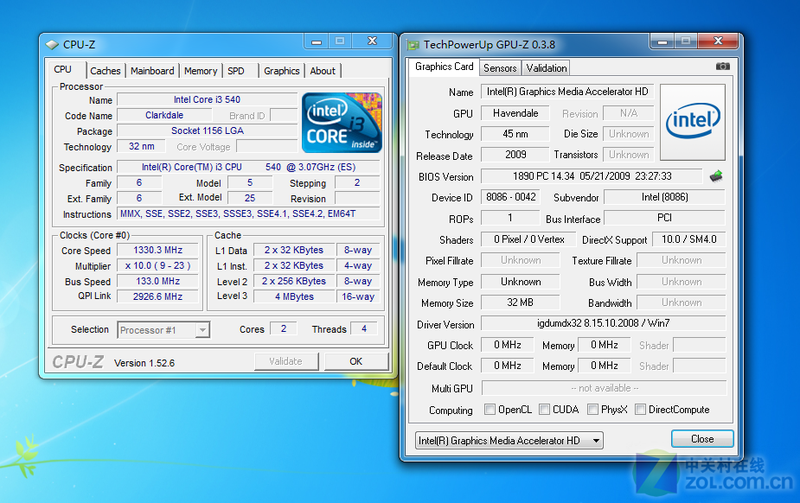
Task: Click the 'Intel Core i3 540' name value
Action: pos(207,99)
